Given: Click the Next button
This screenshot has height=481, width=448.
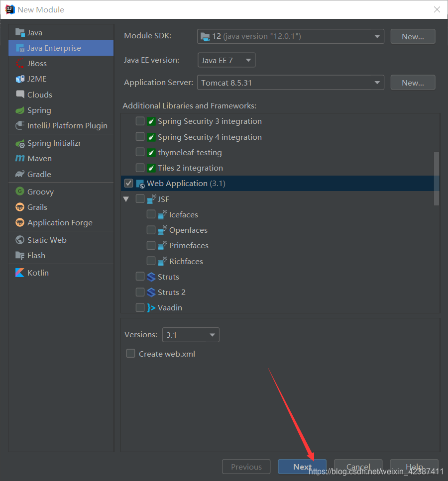Looking at the screenshot, I should (302, 467).
